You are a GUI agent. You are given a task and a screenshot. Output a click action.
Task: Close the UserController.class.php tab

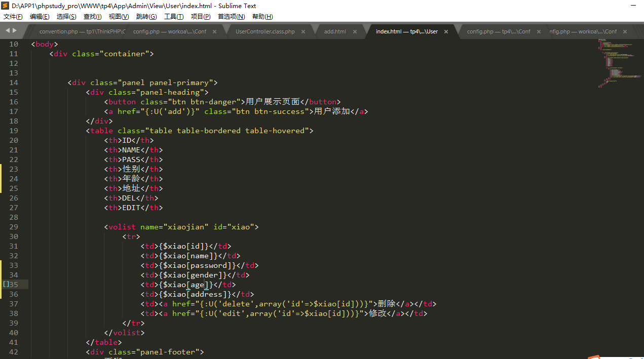tap(304, 31)
